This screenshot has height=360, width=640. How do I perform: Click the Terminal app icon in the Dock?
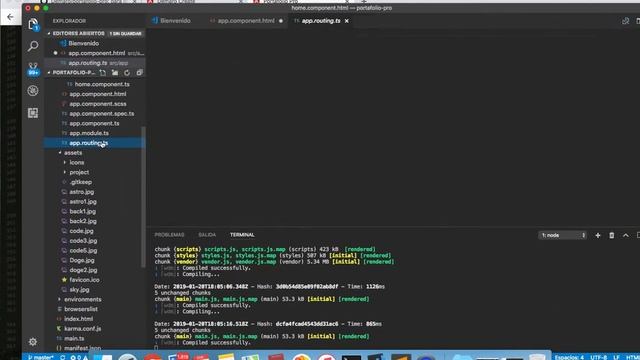click(x=351, y=358)
